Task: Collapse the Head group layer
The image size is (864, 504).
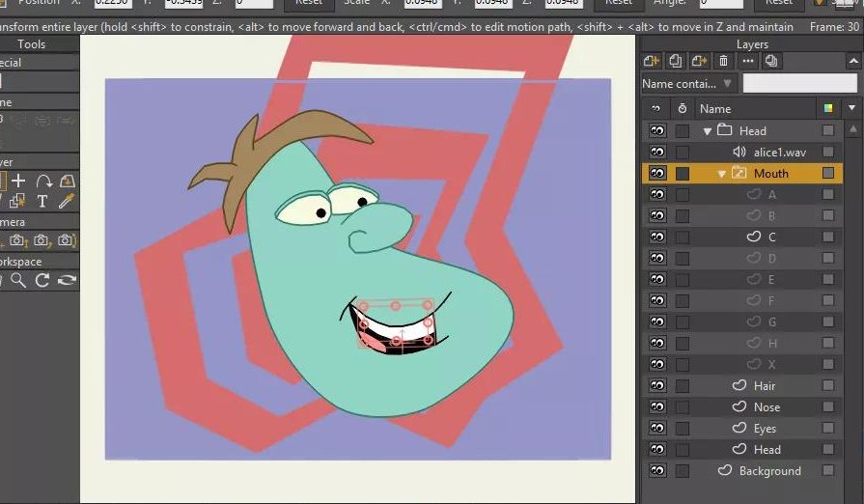Action: click(708, 131)
